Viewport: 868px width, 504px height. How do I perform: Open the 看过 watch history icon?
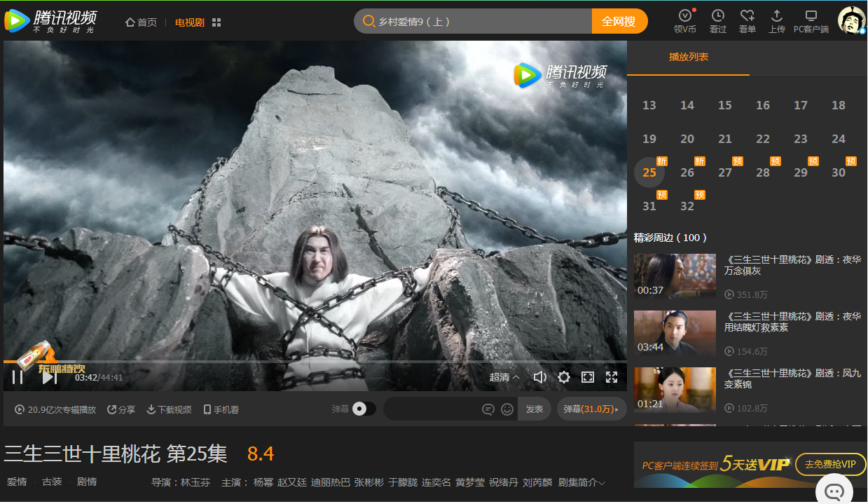(718, 21)
